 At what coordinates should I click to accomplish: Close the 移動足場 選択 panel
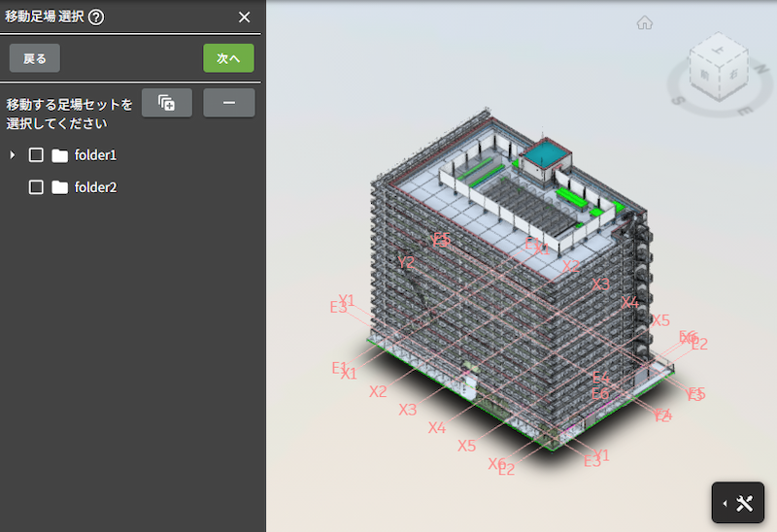click(x=244, y=17)
